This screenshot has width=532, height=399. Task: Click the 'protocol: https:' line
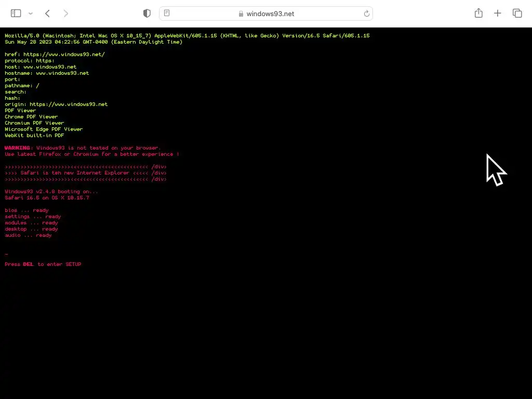tap(30, 61)
